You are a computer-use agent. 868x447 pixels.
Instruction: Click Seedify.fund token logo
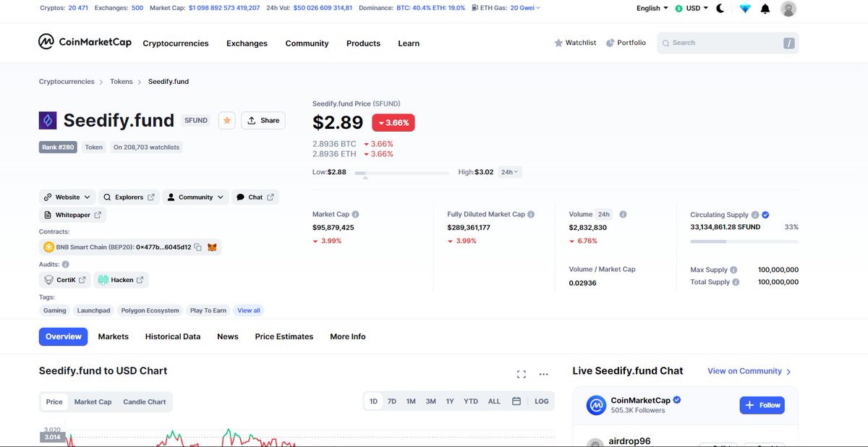pos(48,121)
